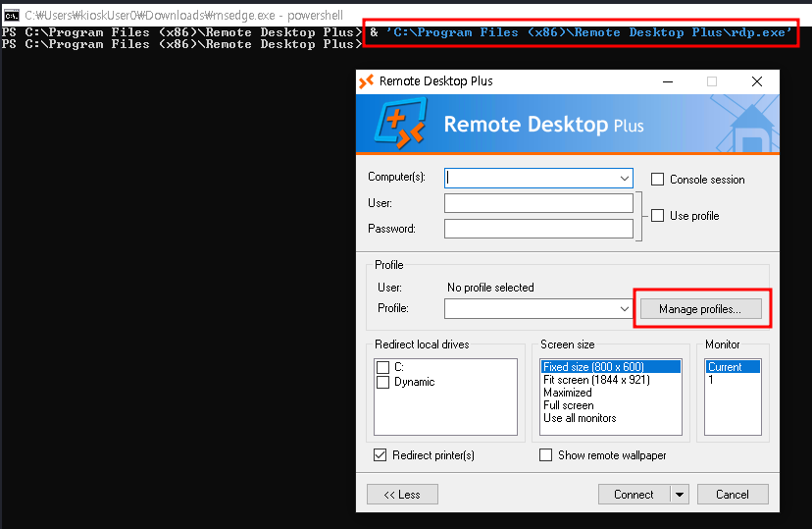Click the Connect button
Viewport: 812px width, 529px height.
pos(634,495)
